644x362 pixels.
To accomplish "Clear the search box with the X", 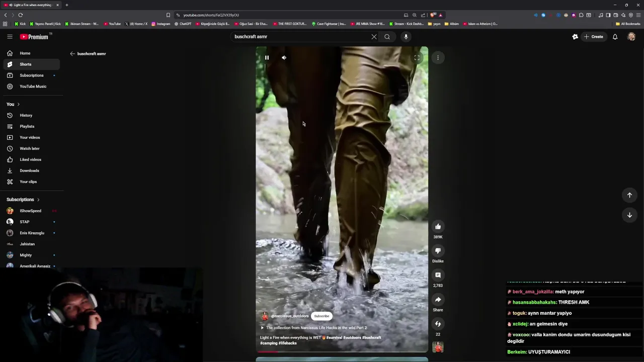I will 374,37.
